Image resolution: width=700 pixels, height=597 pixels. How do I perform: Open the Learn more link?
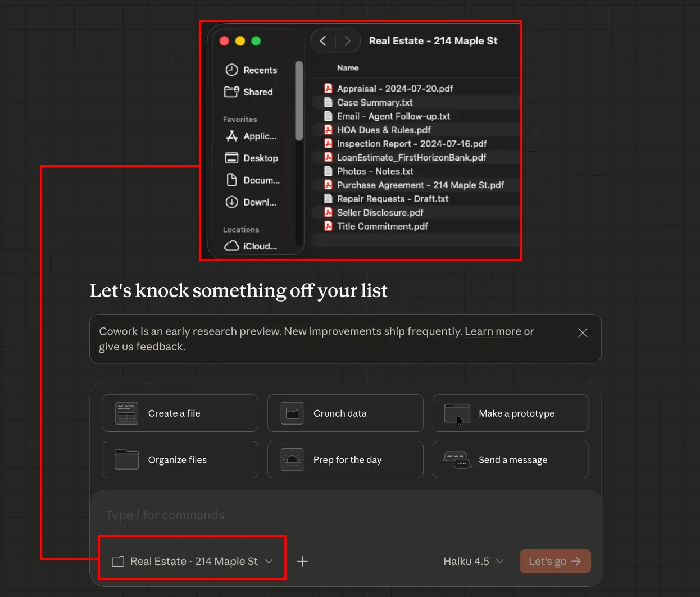pyautogui.click(x=493, y=331)
